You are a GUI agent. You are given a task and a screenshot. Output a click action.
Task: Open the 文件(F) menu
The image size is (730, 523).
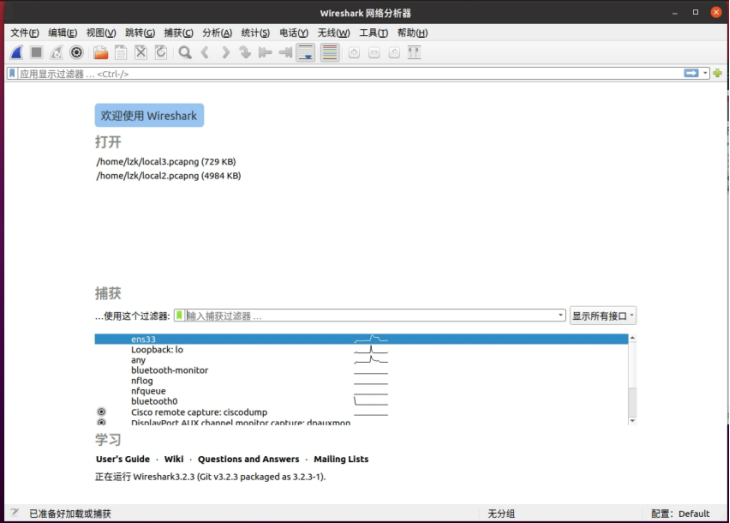[x=25, y=33]
